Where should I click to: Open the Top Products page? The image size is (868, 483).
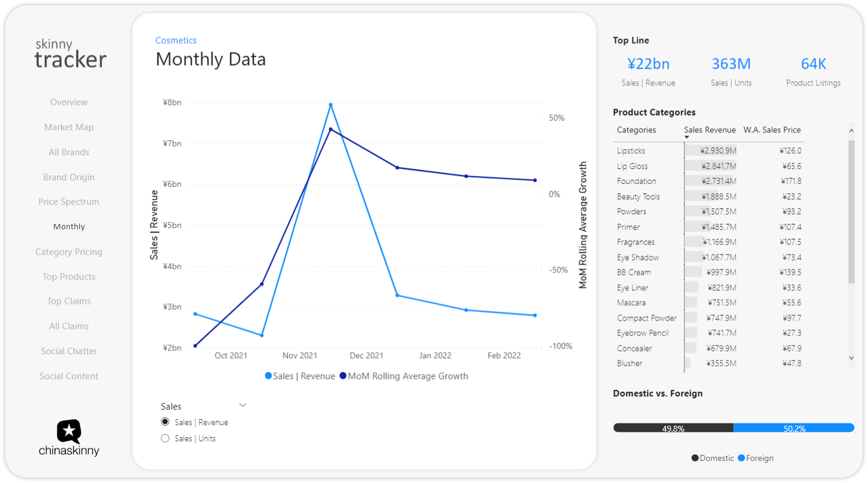[x=69, y=277]
